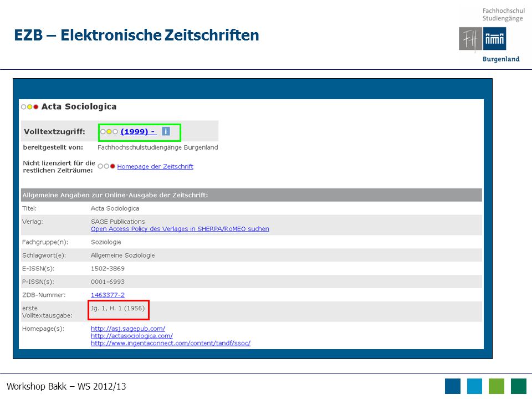The image size is (532, 399).
Task: Open the Homepage der Zeitschrift link
Action: pyautogui.click(x=155, y=167)
